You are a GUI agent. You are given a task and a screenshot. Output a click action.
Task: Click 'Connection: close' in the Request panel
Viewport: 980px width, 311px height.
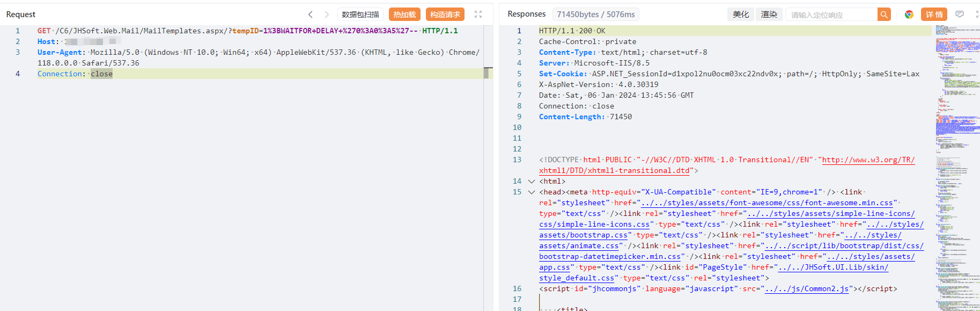[75, 74]
